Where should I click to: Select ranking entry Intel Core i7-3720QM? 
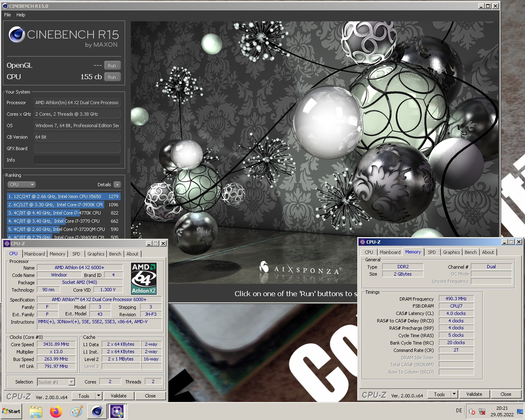pyautogui.click(x=64, y=229)
